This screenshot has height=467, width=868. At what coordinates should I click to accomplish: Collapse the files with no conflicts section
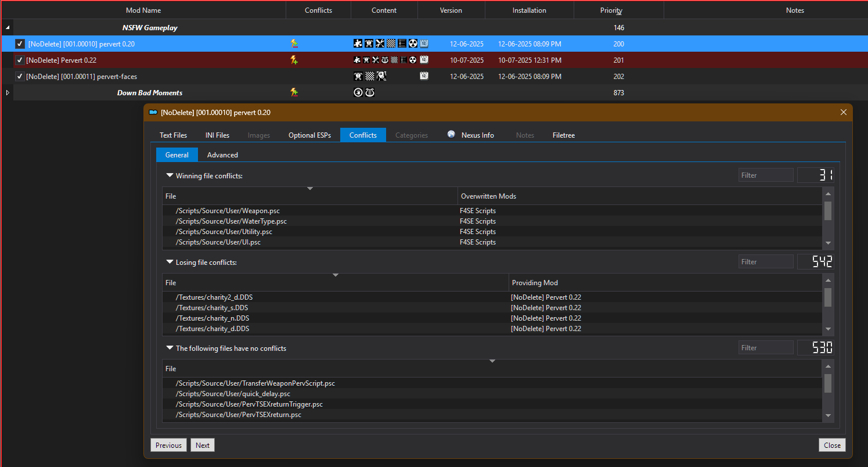170,348
